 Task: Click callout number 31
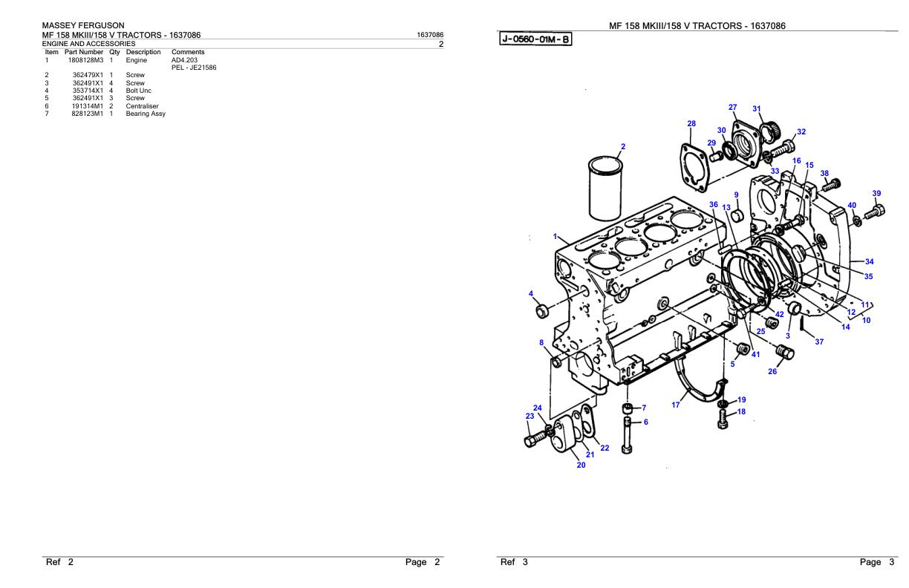[757, 109]
